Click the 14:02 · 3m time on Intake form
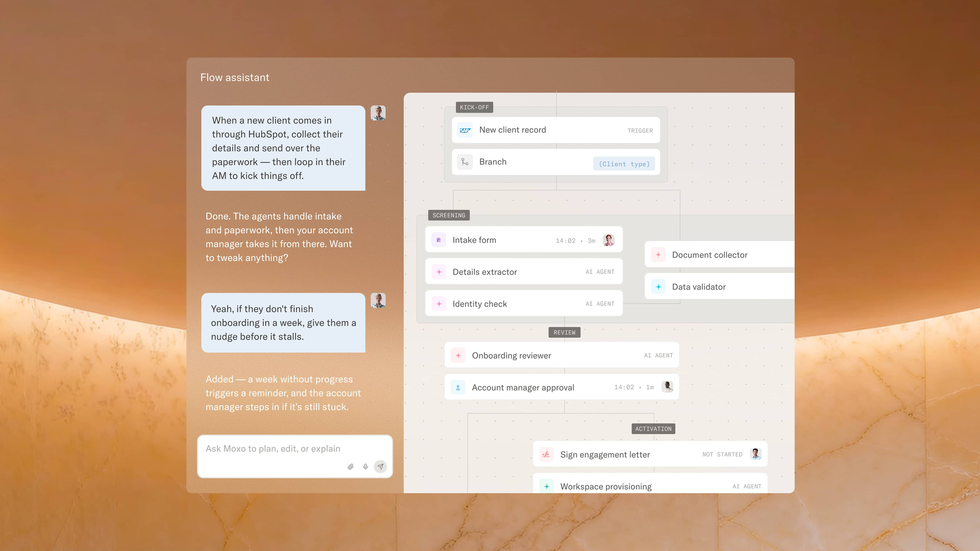Screen dimensions: 980x551 click(x=575, y=241)
